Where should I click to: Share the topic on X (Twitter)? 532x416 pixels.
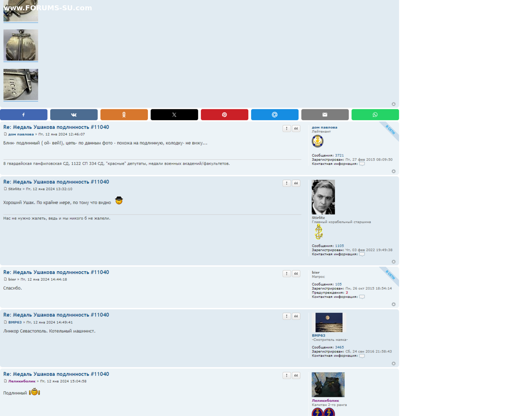click(x=174, y=115)
